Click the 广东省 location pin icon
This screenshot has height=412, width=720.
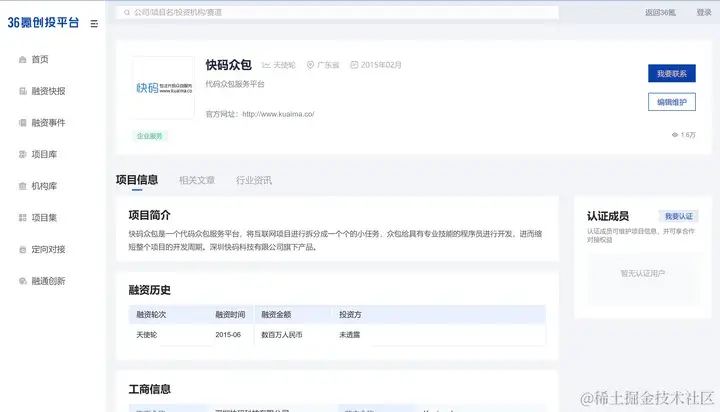[x=310, y=65]
